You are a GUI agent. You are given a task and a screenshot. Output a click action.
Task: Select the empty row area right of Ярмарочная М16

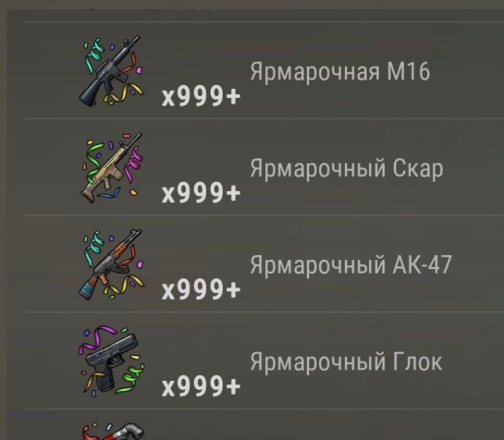pos(467,70)
